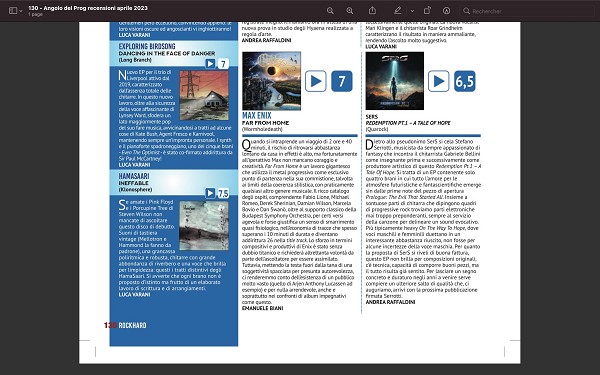Click the circled A highlight icon
The height and width of the screenshot is (375, 600).
pyautogui.click(x=446, y=11)
